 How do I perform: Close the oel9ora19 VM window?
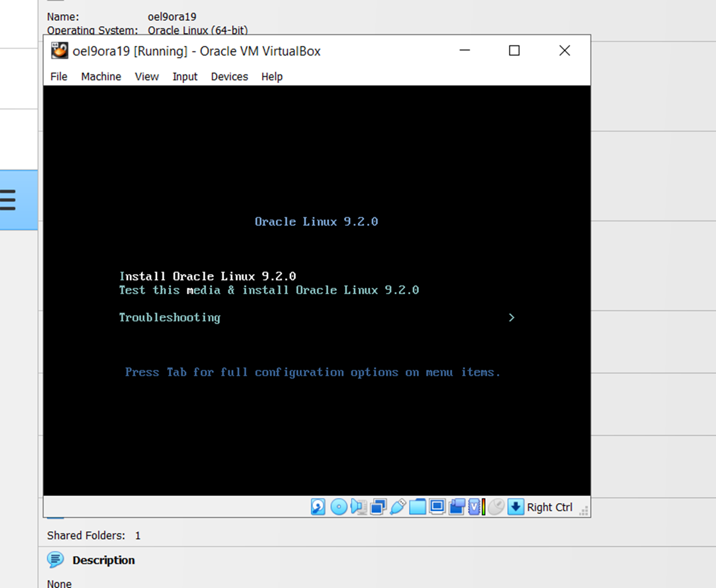[x=564, y=50]
